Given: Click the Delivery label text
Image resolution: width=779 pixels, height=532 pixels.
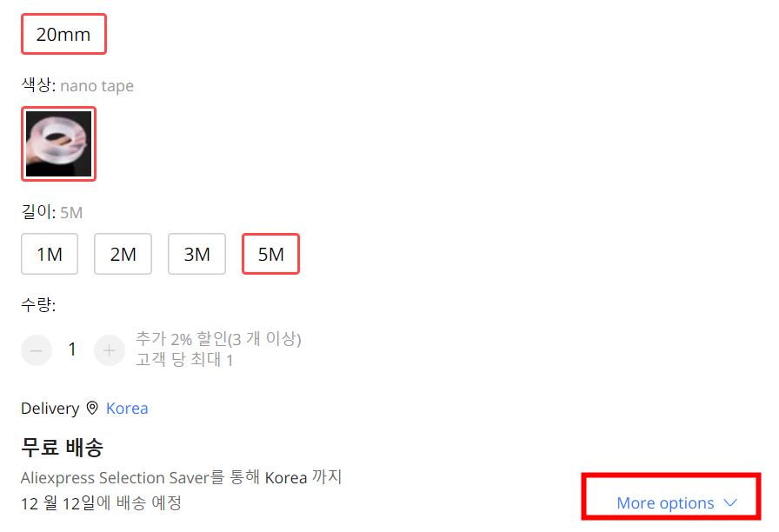Looking at the screenshot, I should click(x=50, y=409).
